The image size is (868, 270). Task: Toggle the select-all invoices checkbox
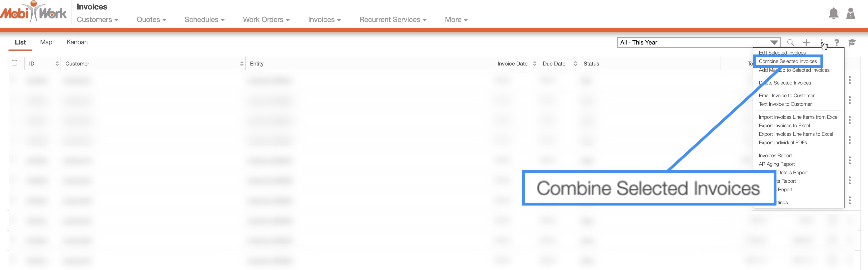click(x=15, y=63)
